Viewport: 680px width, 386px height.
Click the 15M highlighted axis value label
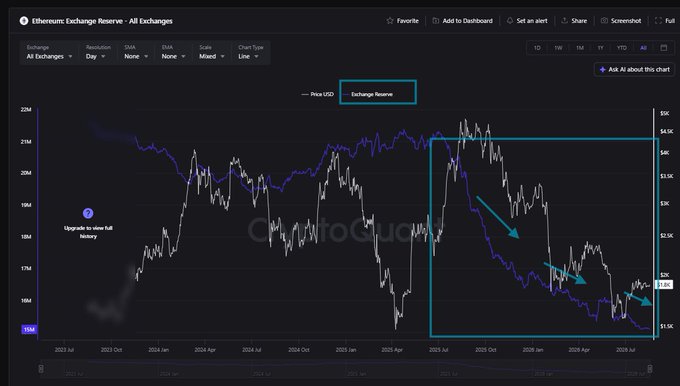[x=29, y=330]
